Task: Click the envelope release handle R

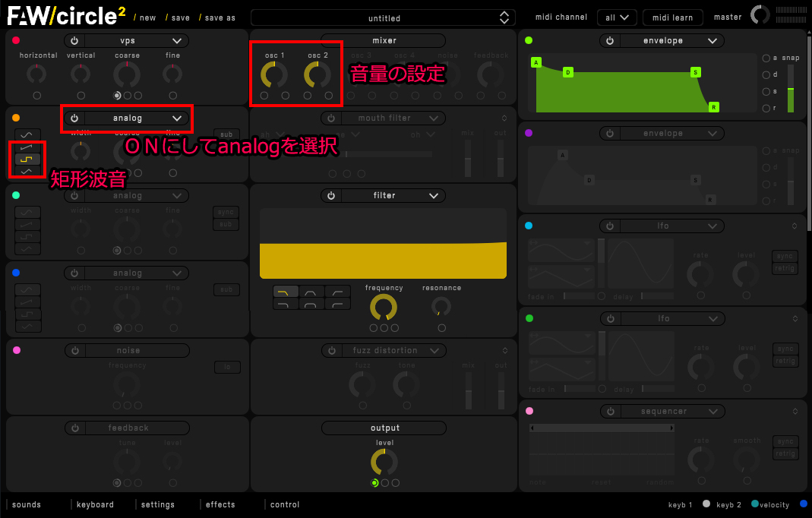Action: (x=713, y=107)
